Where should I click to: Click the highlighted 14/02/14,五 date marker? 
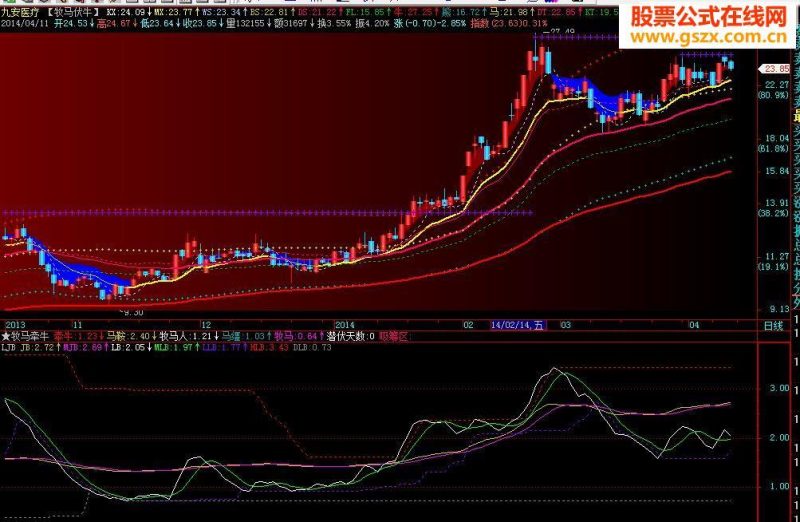click(x=517, y=326)
